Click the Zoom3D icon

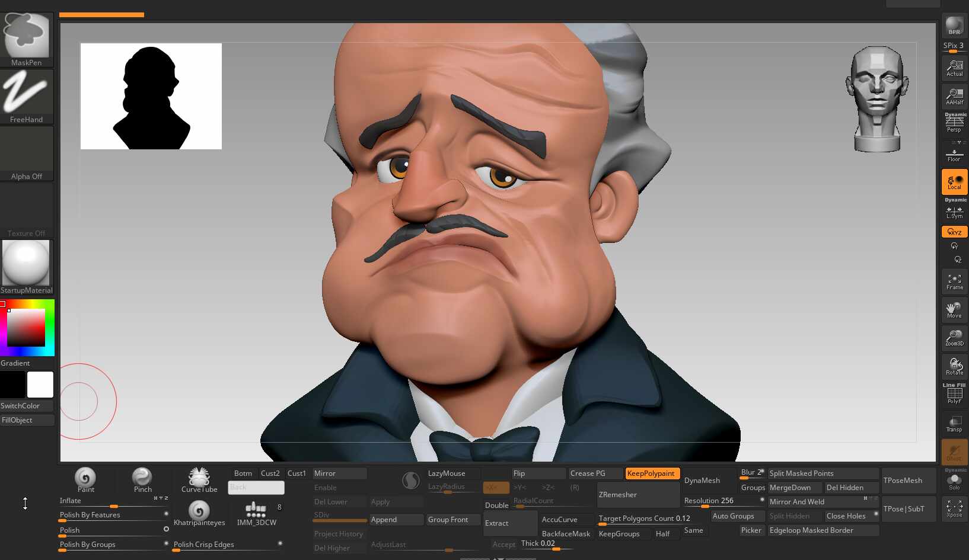(954, 338)
